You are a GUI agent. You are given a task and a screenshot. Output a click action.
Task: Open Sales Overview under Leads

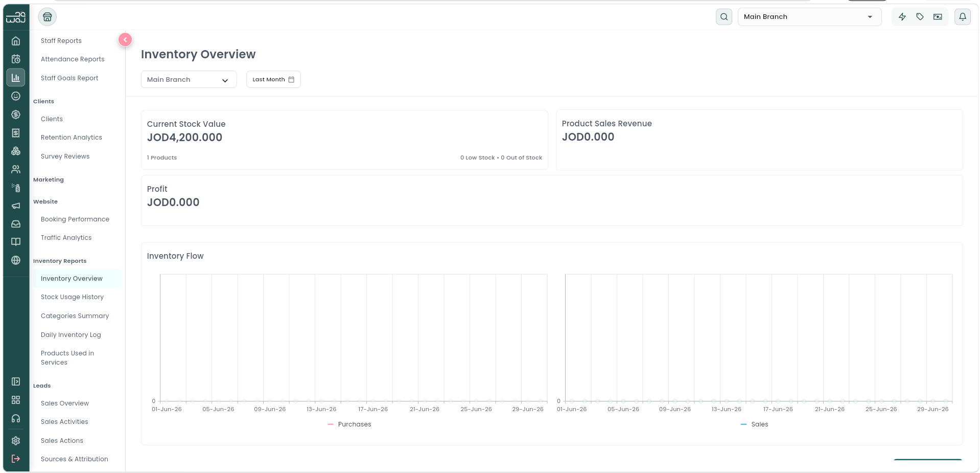point(65,403)
